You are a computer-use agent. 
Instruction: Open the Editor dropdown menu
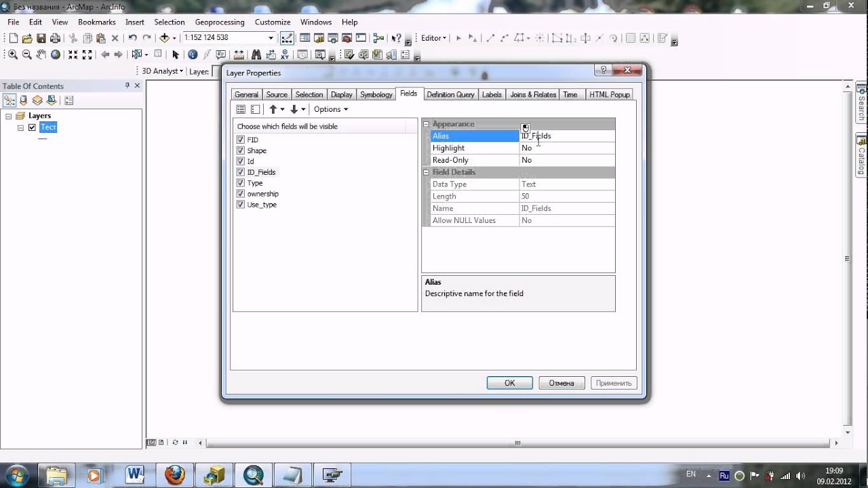tap(434, 38)
